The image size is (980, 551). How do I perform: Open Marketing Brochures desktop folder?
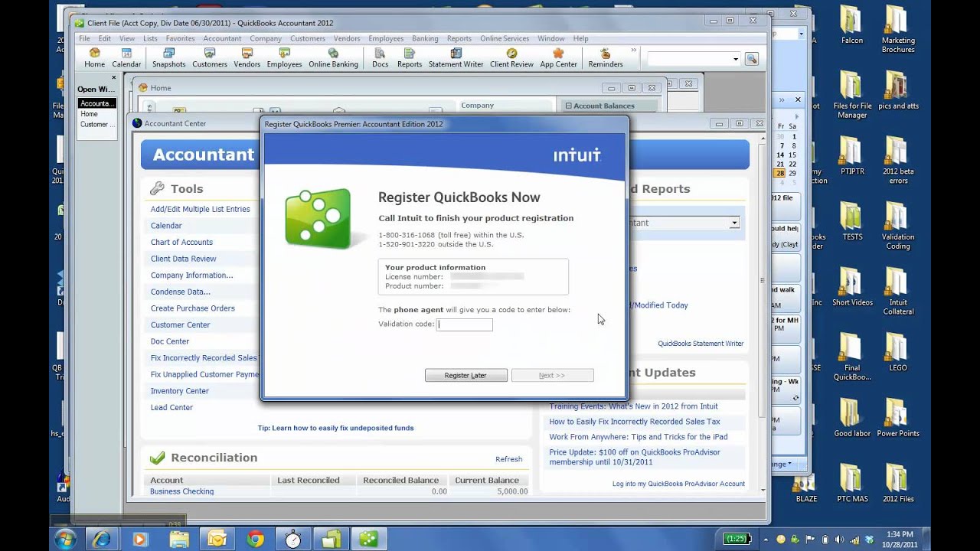point(898,29)
